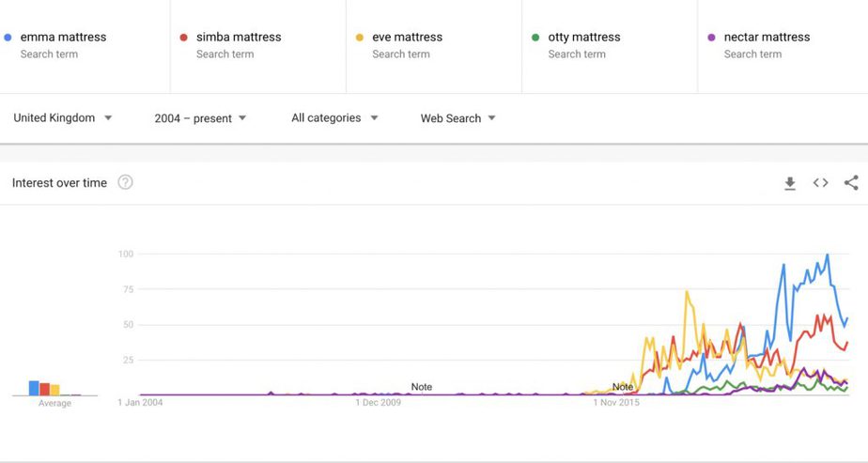Download the interest over time data
The image size is (868, 463).
[x=790, y=183]
